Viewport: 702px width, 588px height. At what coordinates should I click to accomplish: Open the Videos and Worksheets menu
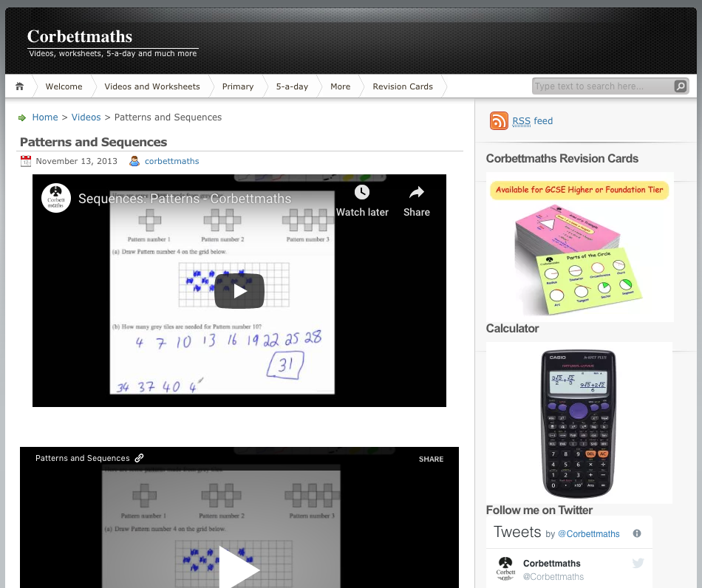(151, 86)
